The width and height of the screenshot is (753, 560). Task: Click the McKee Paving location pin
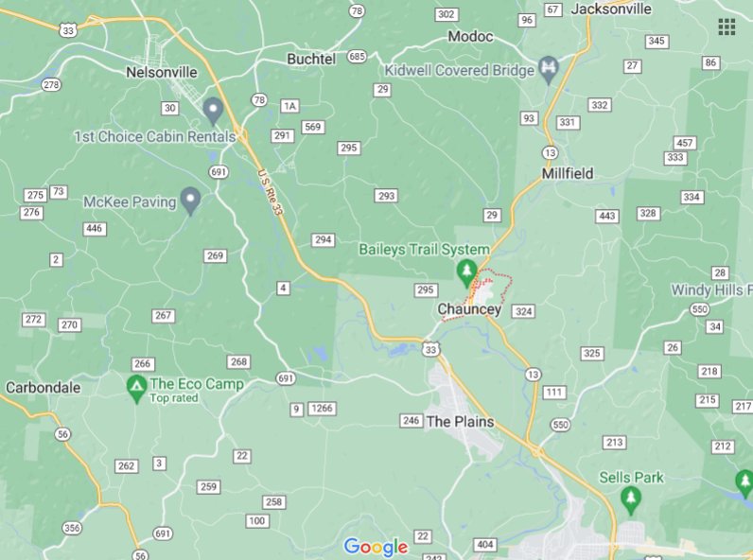191,201
